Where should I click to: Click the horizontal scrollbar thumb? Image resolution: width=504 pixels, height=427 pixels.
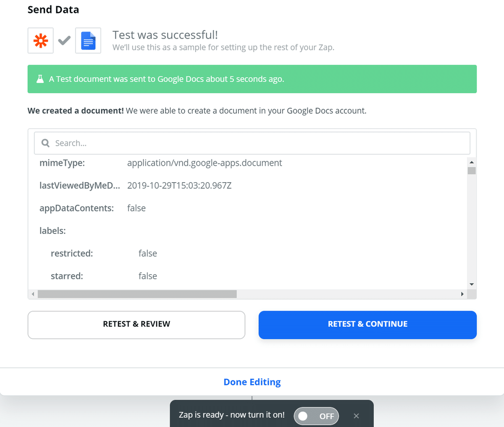(137, 294)
